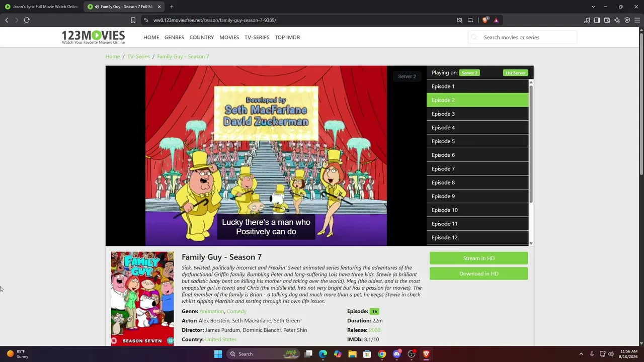
Task: Click the Download in HD button
Action: pos(478,274)
